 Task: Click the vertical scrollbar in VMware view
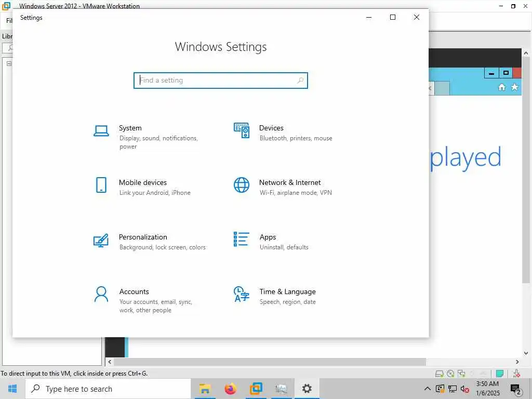[x=526, y=170]
